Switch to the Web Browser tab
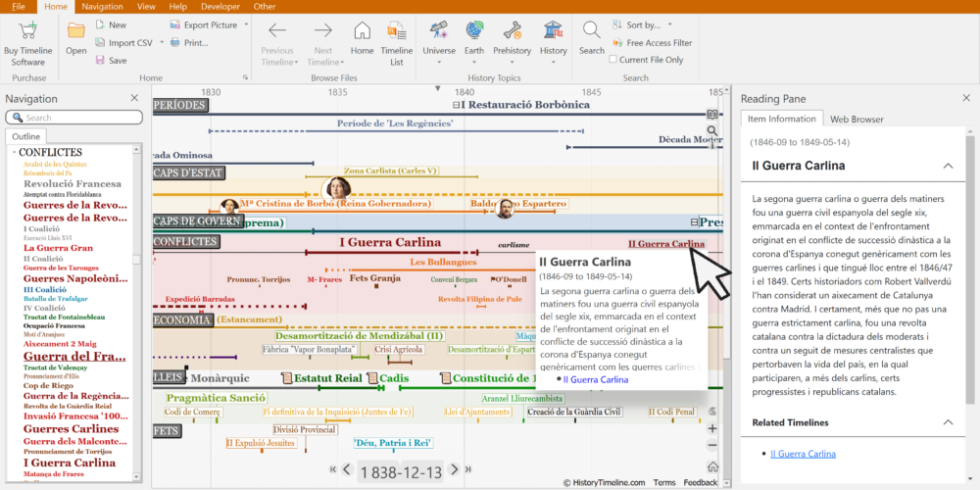The width and height of the screenshot is (980, 490). click(x=857, y=119)
